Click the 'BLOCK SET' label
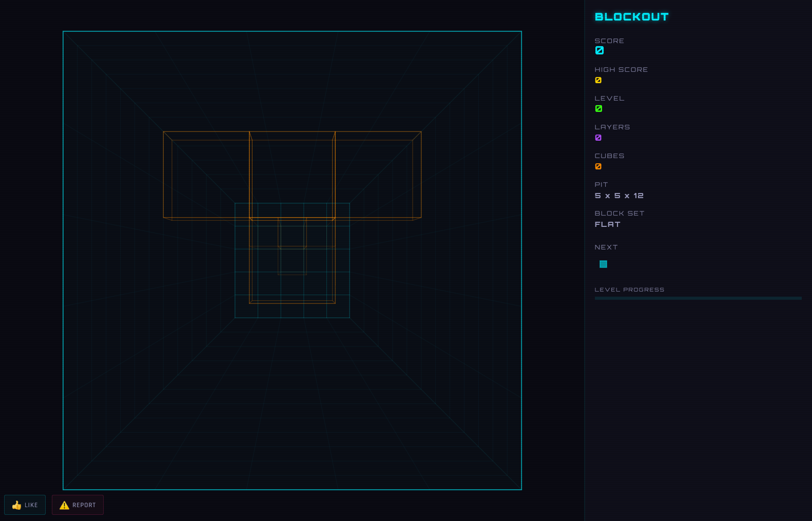Screen dimensions: 812x521 coord(620,213)
